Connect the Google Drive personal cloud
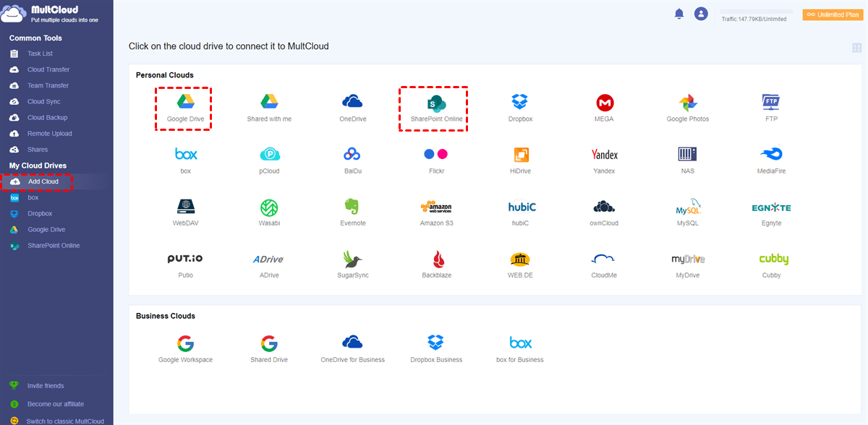This screenshot has width=868, height=425. pos(185,102)
